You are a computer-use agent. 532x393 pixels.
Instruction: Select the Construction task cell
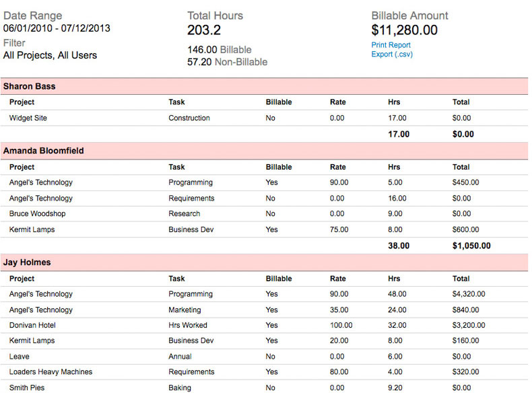click(189, 118)
